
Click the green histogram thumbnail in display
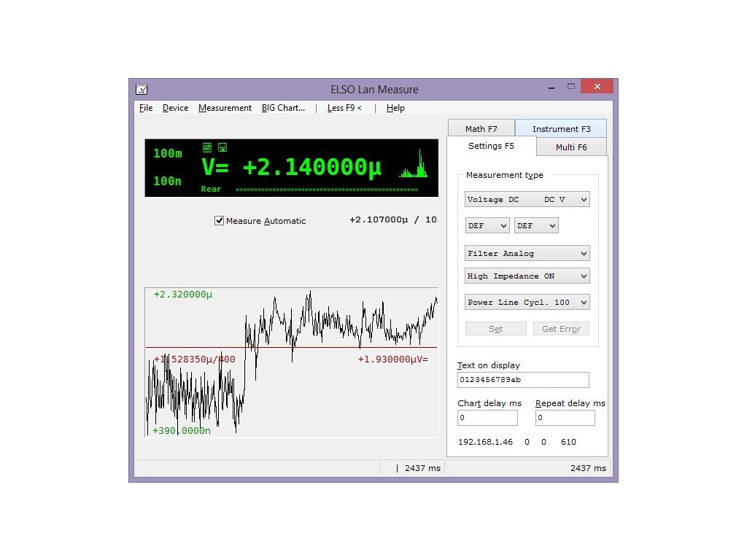[413, 166]
